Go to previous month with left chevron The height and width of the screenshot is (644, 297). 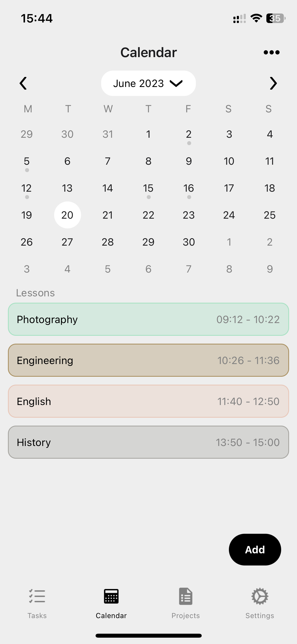pyautogui.click(x=23, y=84)
